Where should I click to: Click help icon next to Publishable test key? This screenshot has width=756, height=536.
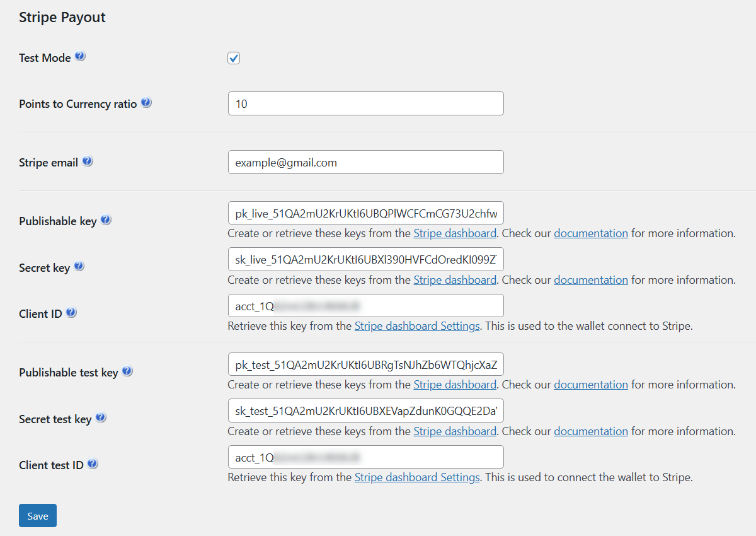127,371
